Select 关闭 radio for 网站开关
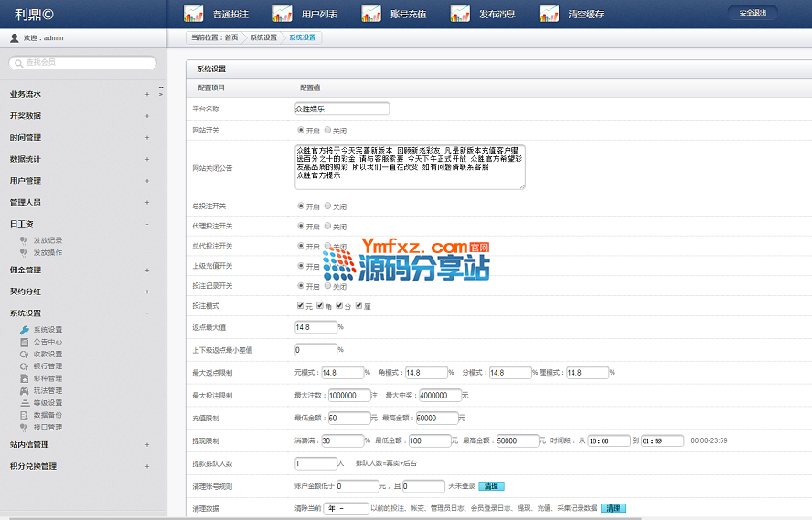Image resolution: width=812 pixels, height=520 pixels. [327, 131]
